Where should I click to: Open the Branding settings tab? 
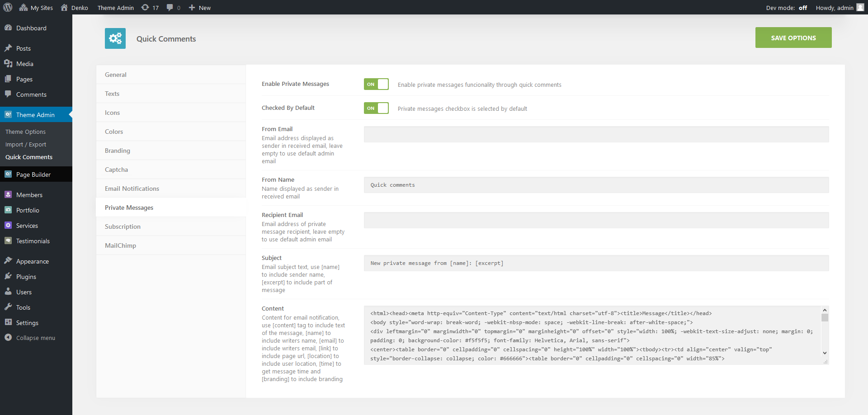[171, 151]
